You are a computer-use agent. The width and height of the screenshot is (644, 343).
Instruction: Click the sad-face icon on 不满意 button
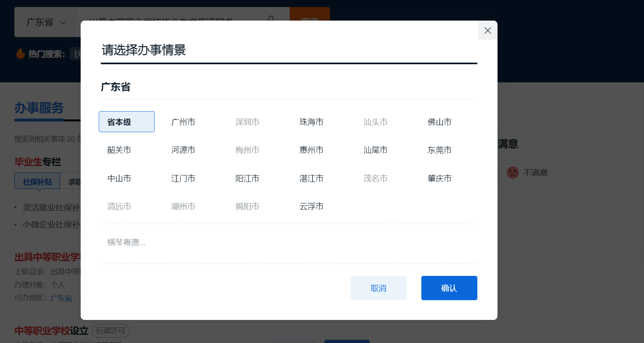pos(512,173)
